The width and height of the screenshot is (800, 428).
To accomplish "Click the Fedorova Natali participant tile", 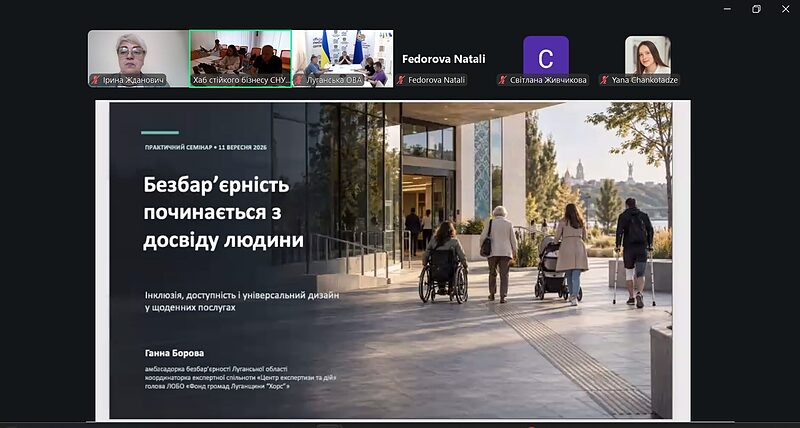I will click(444, 59).
